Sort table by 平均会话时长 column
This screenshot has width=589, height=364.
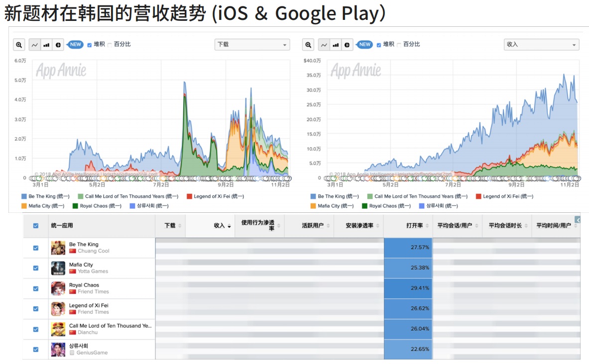507,226
